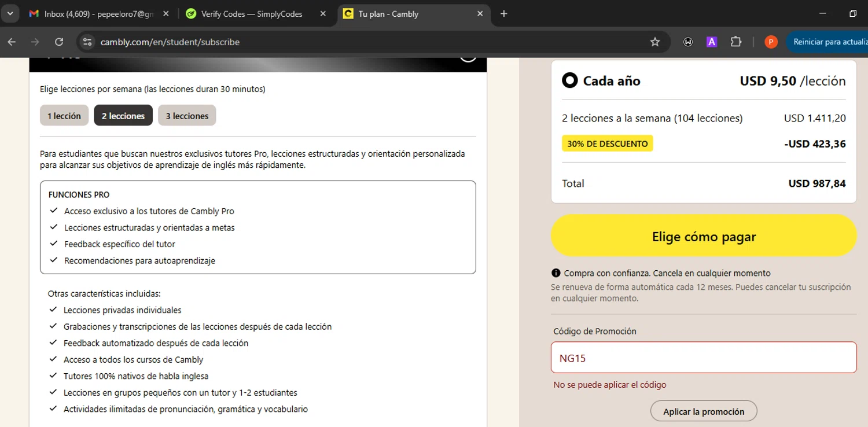Open the purple A extension icon
The height and width of the screenshot is (427, 868).
pyautogui.click(x=712, y=42)
